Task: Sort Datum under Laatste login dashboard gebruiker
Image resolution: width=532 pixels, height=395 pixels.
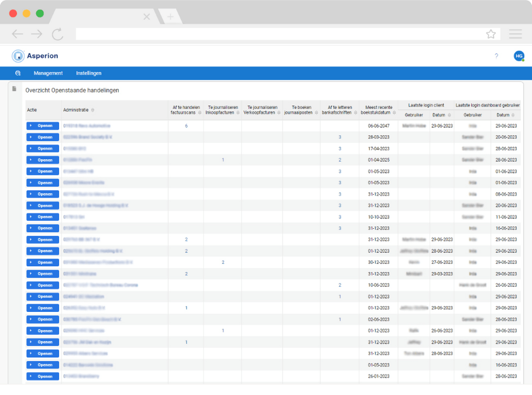Action: (x=513, y=115)
